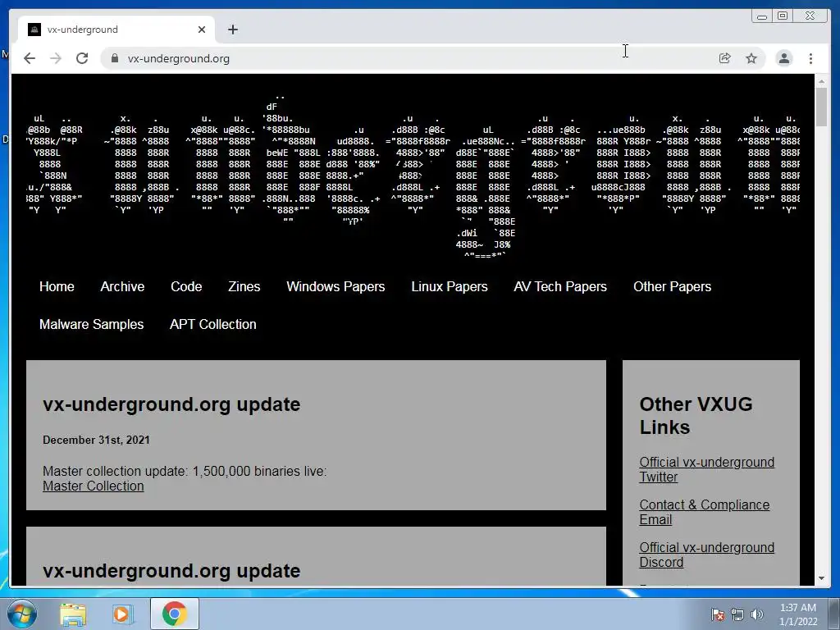Open the Zines page
This screenshot has width=840, height=630.
click(244, 286)
